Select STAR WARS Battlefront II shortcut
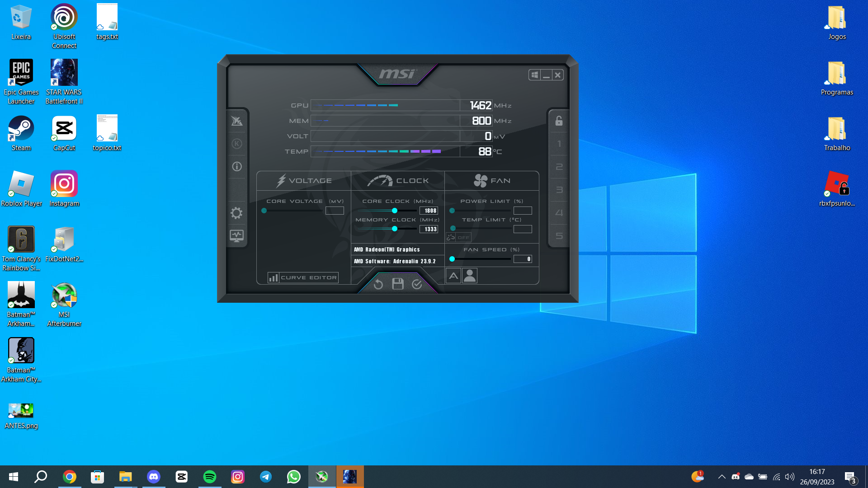Viewport: 868px width, 488px height. (64, 82)
